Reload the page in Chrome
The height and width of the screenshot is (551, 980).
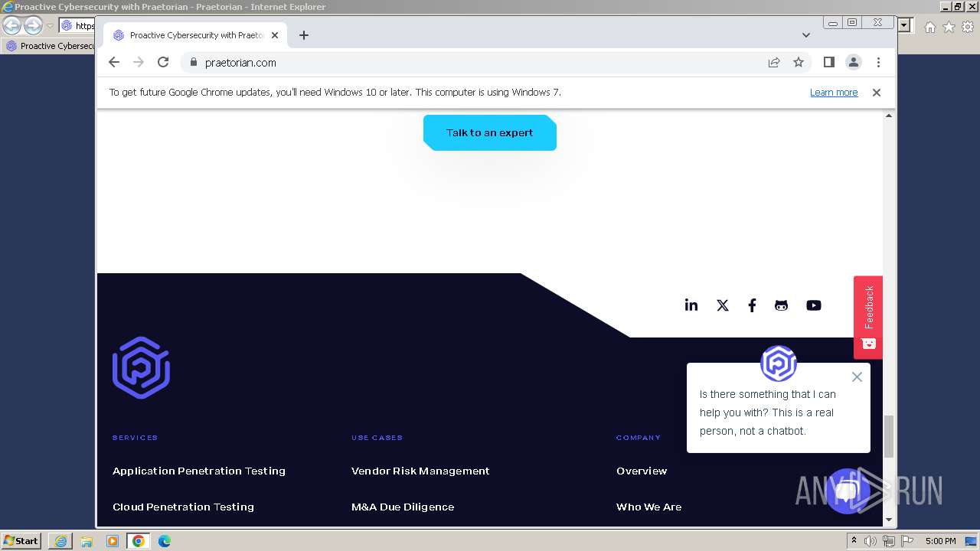pos(163,62)
